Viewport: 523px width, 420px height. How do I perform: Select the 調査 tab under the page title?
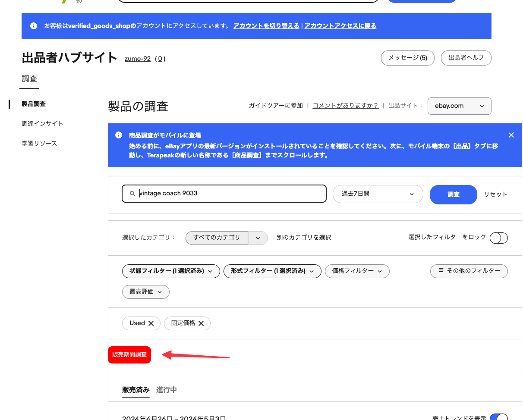click(29, 79)
